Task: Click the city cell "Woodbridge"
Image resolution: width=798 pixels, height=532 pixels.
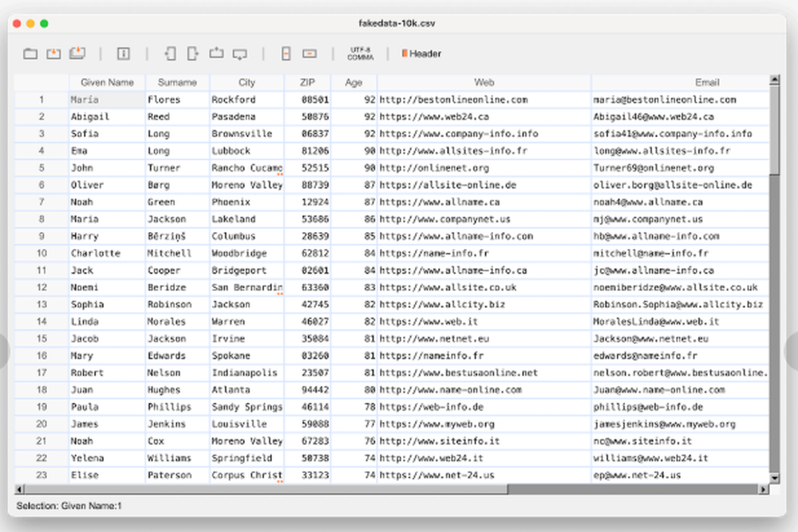Action: (247, 254)
